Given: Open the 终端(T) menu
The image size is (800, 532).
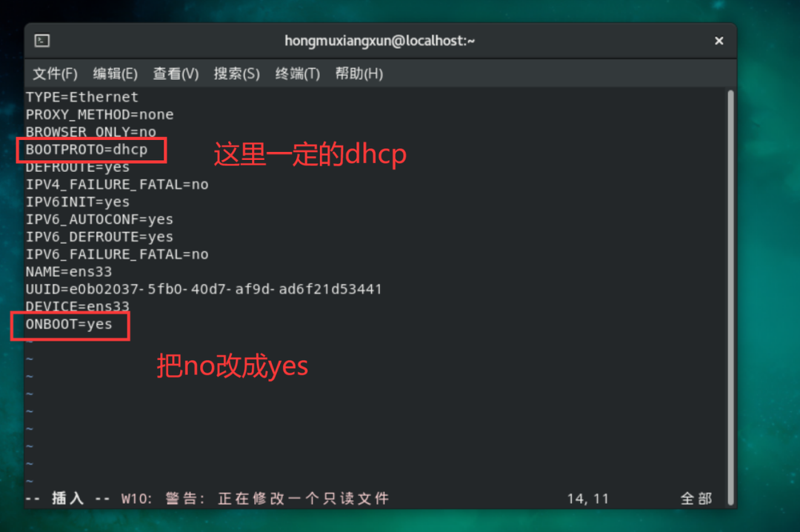Looking at the screenshot, I should pyautogui.click(x=298, y=73).
